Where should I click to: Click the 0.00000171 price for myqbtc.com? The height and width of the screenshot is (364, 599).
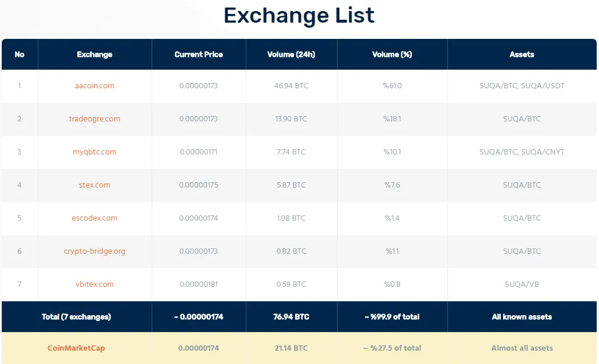pos(199,152)
